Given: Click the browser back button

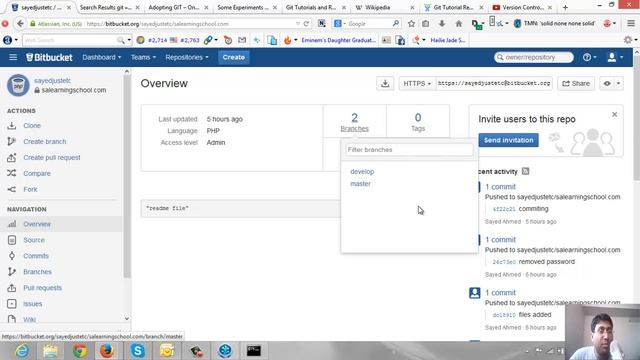Looking at the screenshot, I should [x=20, y=24].
